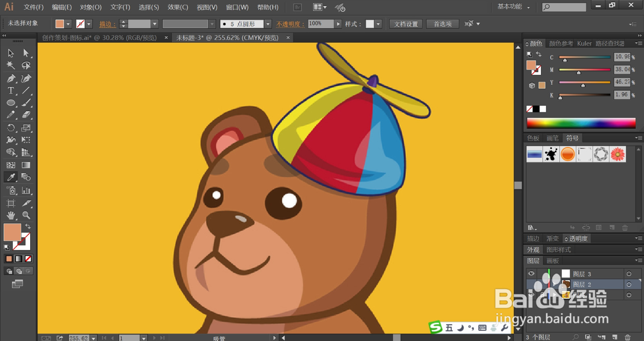Viewport: 644px width, 341px height.
Task: Open Adobe Bridge from top bar
Action: coord(297,7)
